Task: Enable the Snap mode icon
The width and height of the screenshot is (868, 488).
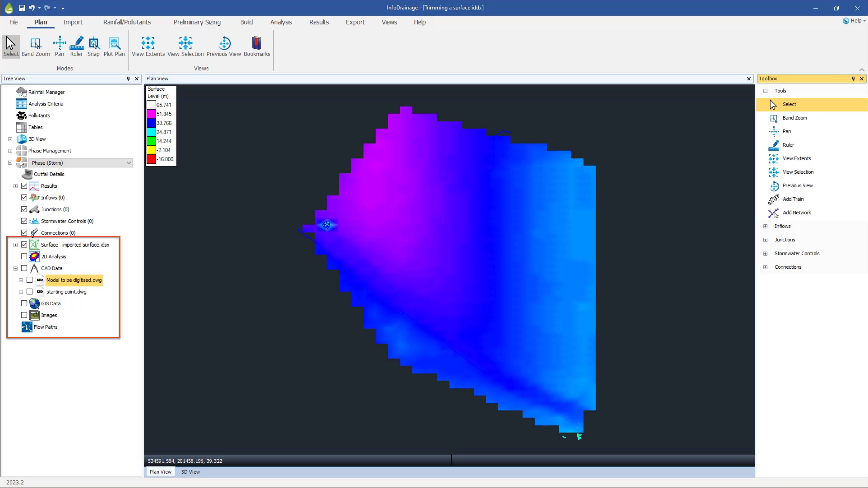Action: point(93,47)
